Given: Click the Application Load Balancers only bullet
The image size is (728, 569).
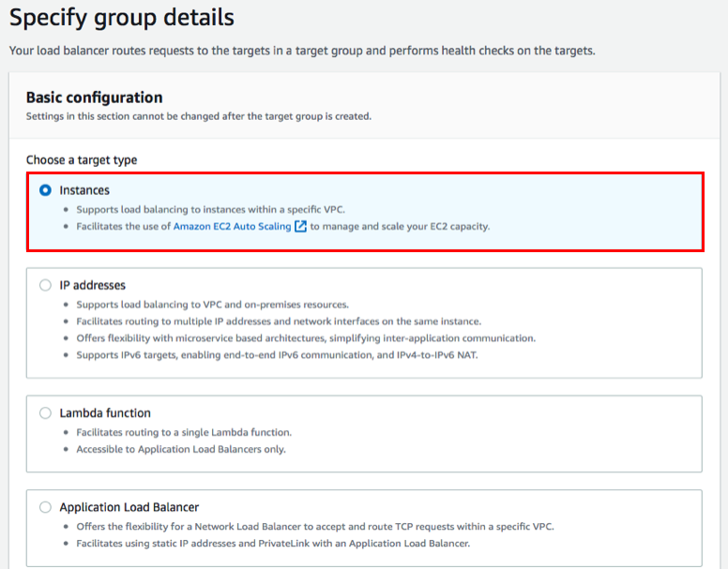Looking at the screenshot, I should click(x=181, y=449).
